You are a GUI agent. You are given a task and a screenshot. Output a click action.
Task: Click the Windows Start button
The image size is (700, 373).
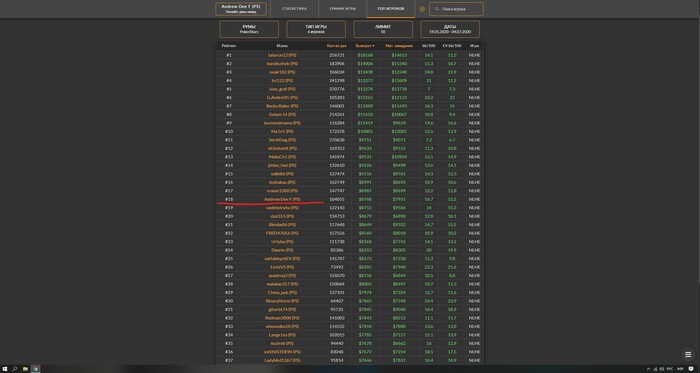(x=5, y=369)
